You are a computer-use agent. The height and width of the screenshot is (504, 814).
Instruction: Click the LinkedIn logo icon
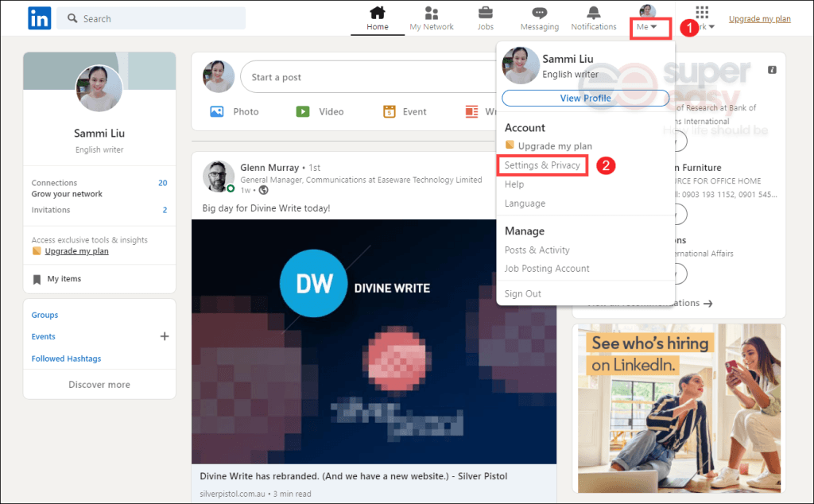(40, 19)
